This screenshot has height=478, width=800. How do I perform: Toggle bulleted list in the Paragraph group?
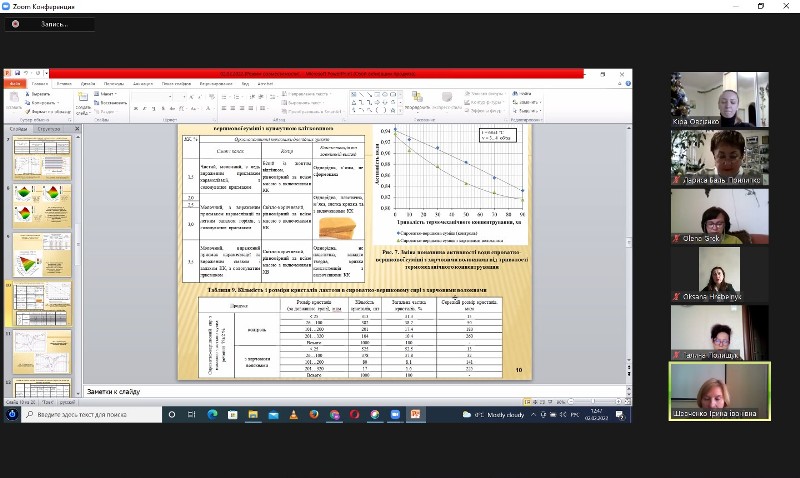coord(225,96)
